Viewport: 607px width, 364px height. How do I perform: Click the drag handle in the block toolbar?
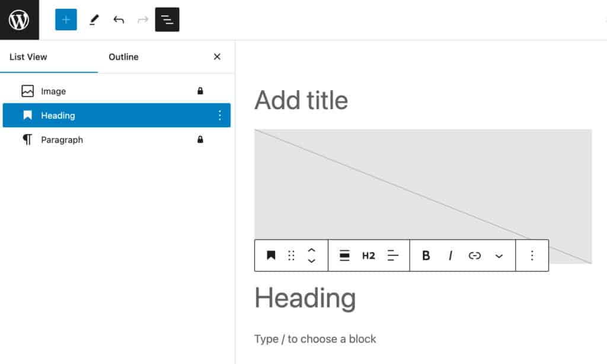click(x=290, y=256)
